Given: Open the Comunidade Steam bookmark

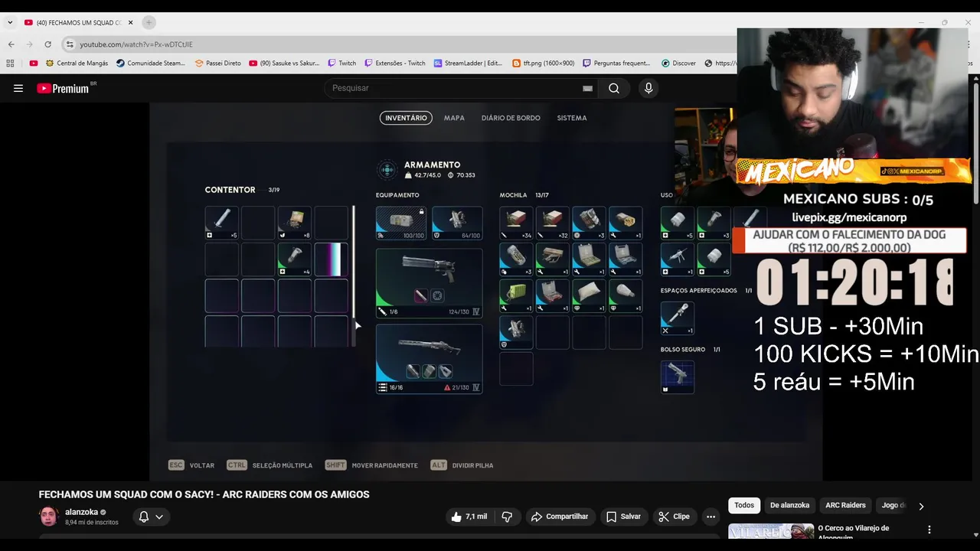Looking at the screenshot, I should (151, 64).
